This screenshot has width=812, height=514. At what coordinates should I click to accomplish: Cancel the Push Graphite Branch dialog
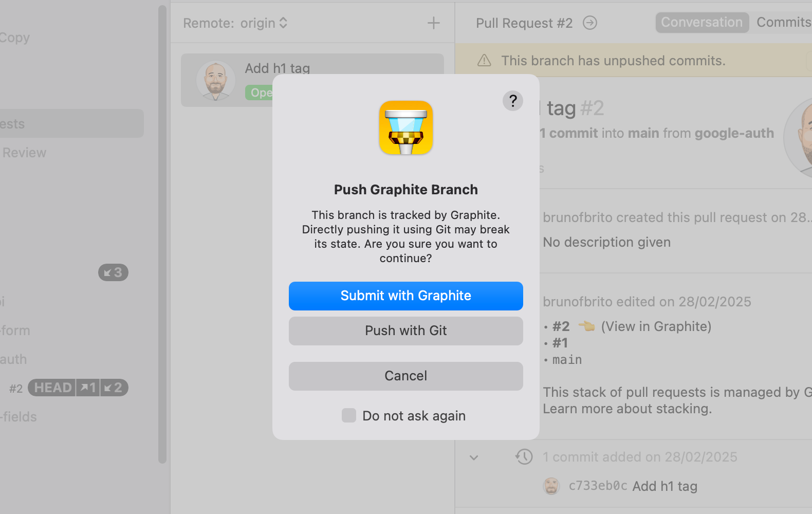coord(405,376)
